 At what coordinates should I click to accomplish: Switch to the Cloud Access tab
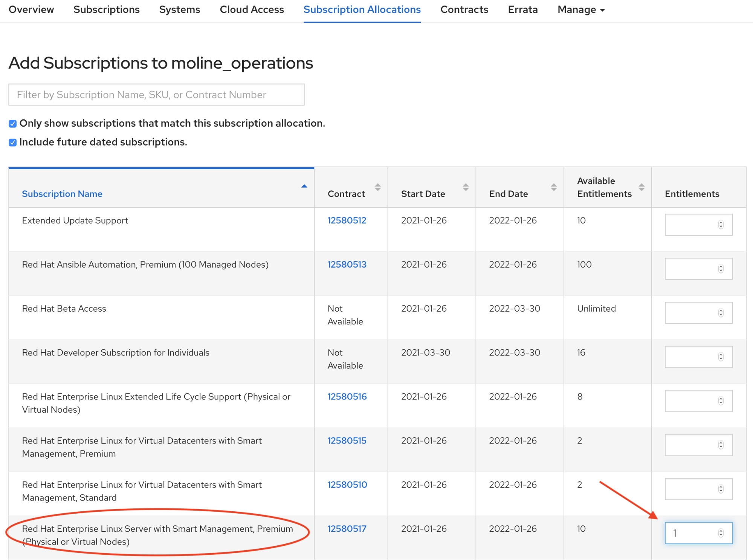point(252,10)
